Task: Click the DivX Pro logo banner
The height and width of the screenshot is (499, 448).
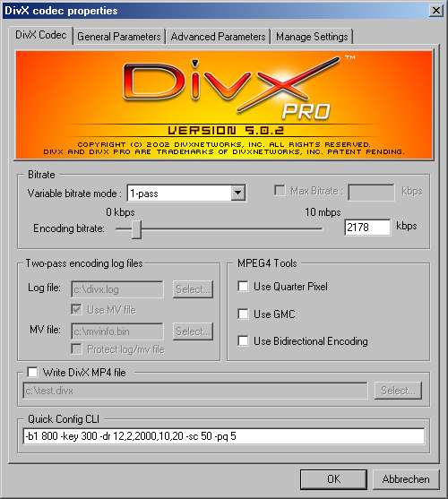Action: pos(224,105)
